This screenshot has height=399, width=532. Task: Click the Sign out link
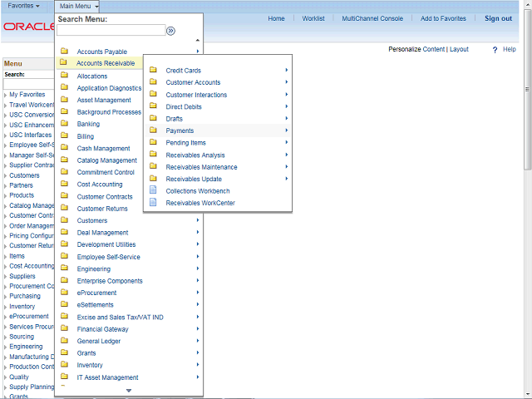[x=498, y=18]
